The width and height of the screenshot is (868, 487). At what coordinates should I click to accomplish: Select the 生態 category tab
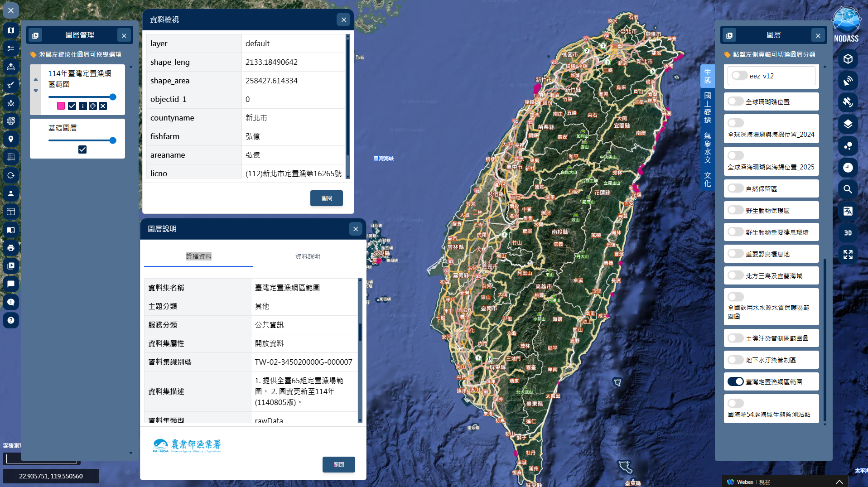point(707,76)
